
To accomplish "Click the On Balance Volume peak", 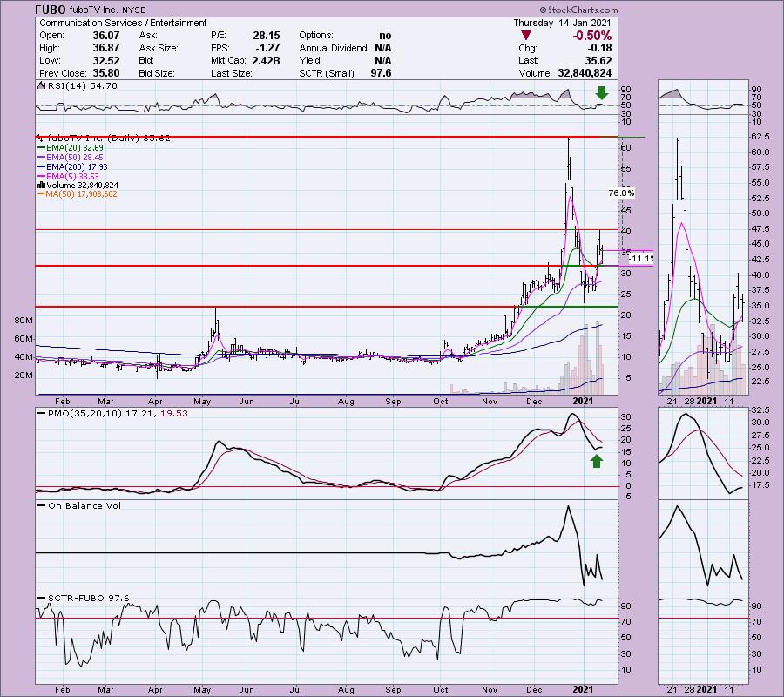I will (567, 507).
